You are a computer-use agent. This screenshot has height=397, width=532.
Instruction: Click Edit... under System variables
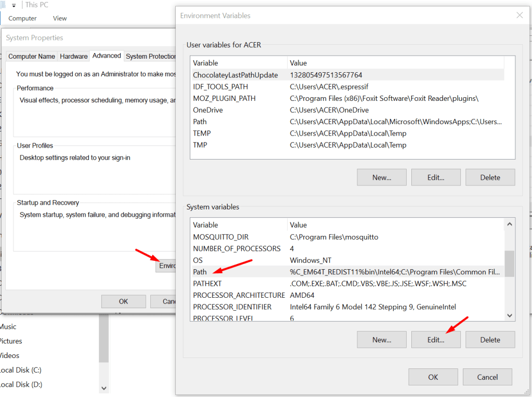pos(435,340)
